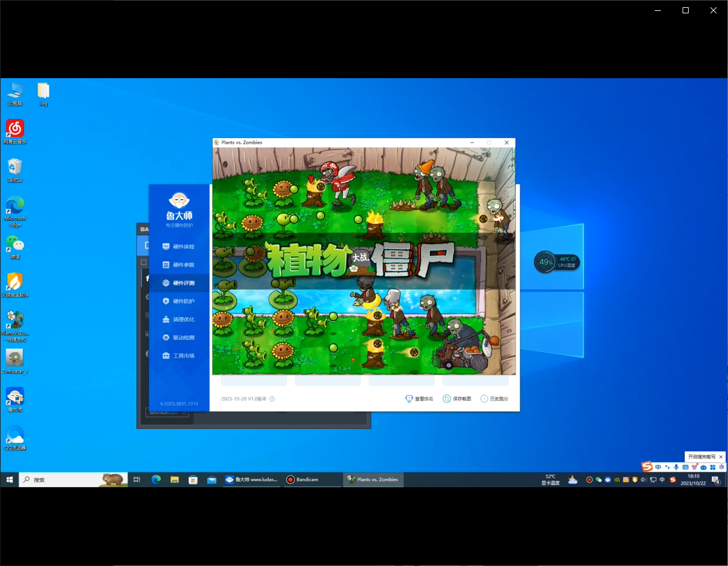
Task: Click Sogou 中 language mode toggle
Action: point(658,467)
